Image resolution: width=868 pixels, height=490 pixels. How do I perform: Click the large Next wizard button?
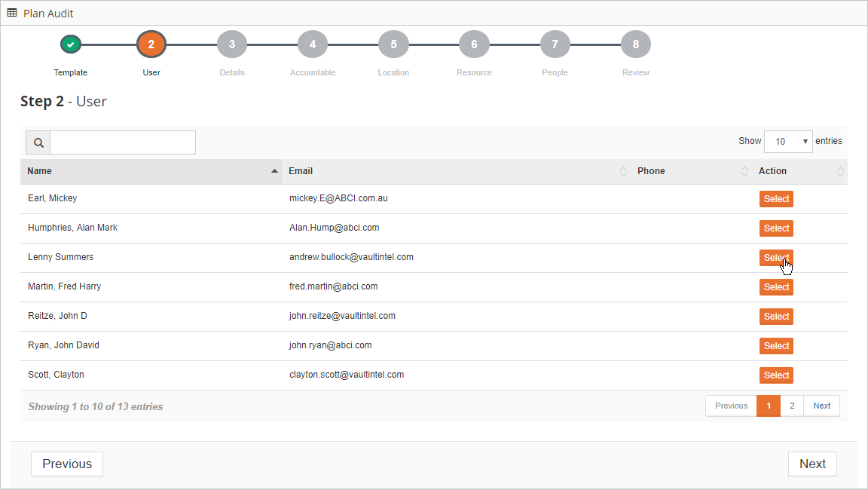point(812,464)
